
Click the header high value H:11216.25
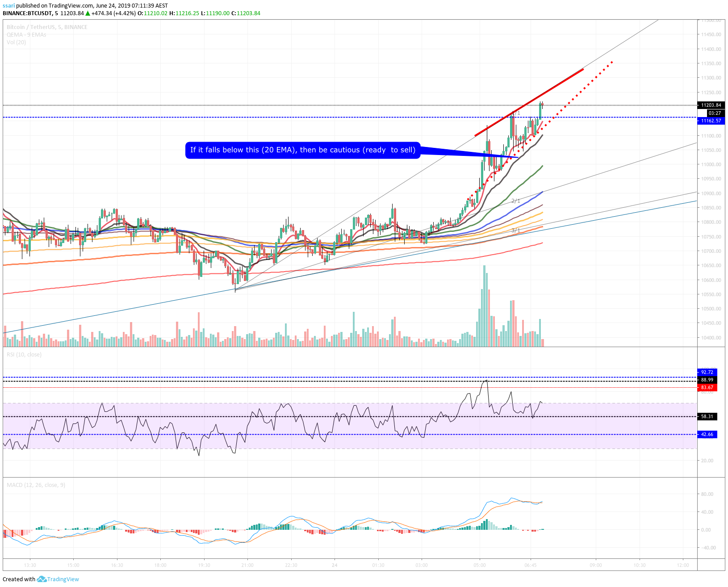click(x=184, y=13)
